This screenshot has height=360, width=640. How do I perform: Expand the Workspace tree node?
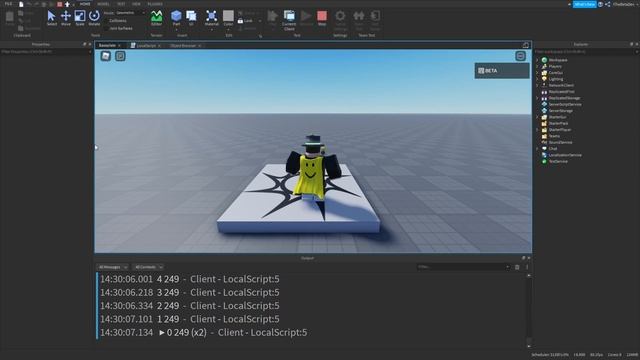538,60
